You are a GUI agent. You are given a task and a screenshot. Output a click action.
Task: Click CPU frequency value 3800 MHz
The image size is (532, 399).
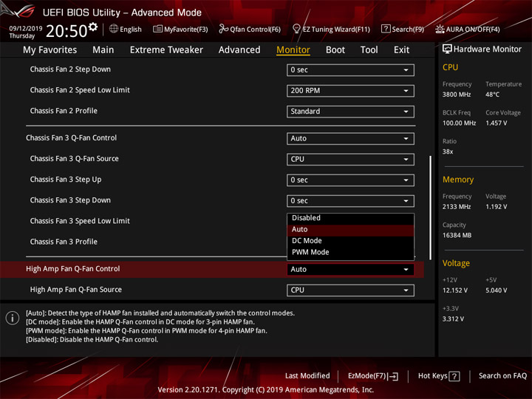457,95
